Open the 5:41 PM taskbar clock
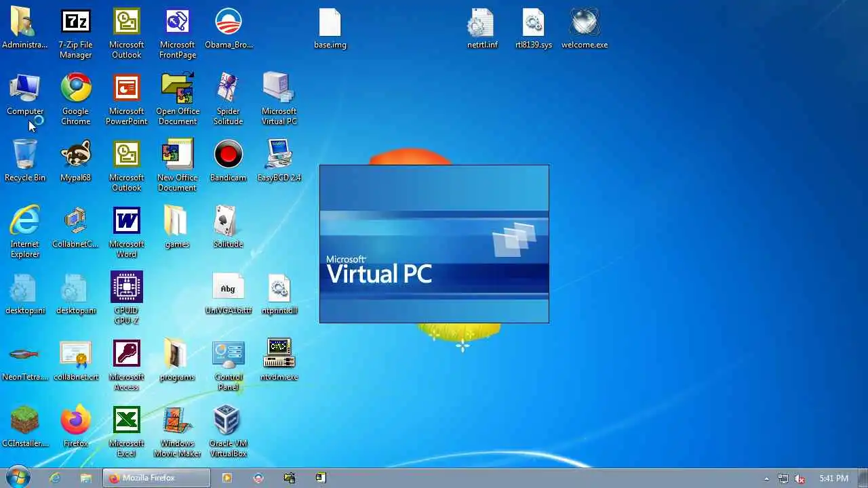The image size is (868, 488). [x=833, y=479]
